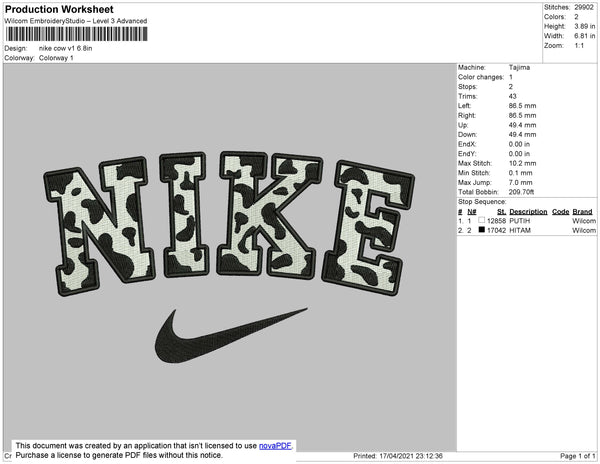The height and width of the screenshot is (464, 600).
Task: Click the 'Colorway:' label
Action: coord(19,58)
